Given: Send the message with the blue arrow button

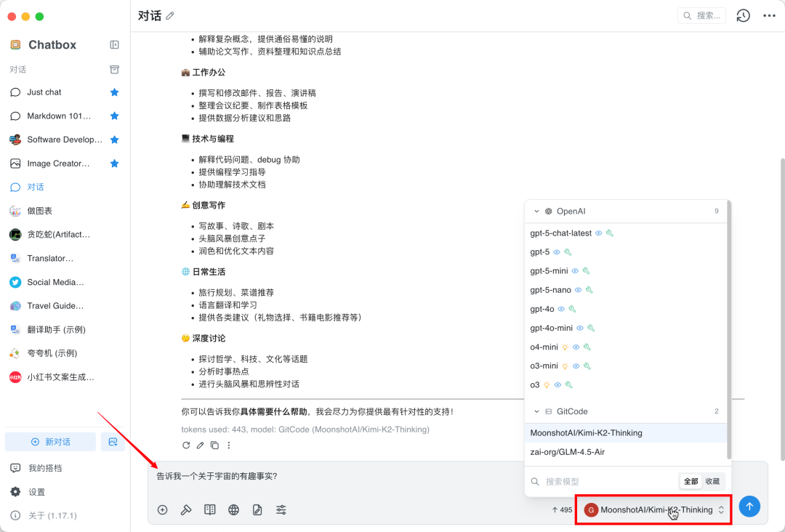Looking at the screenshot, I should pyautogui.click(x=749, y=506).
